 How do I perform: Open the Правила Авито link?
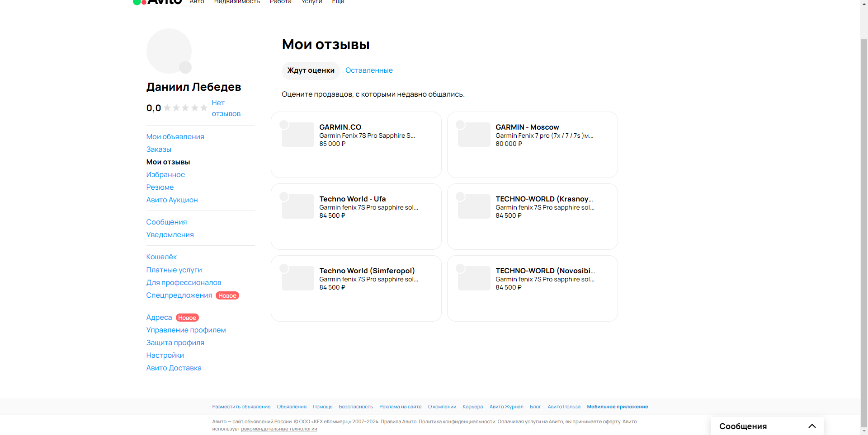pos(398,422)
